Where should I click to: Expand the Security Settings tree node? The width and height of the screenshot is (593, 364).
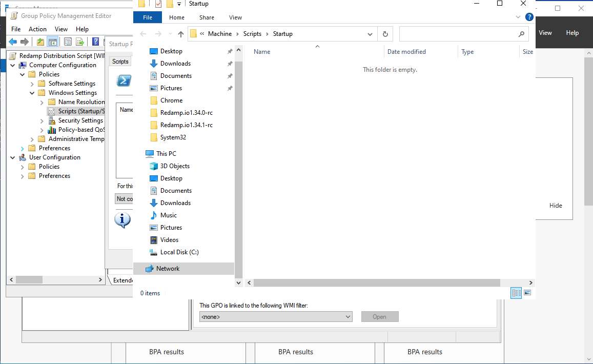point(42,120)
